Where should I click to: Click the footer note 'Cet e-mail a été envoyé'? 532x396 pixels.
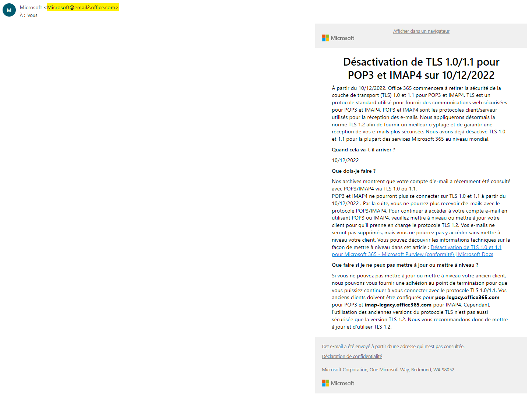(393, 346)
